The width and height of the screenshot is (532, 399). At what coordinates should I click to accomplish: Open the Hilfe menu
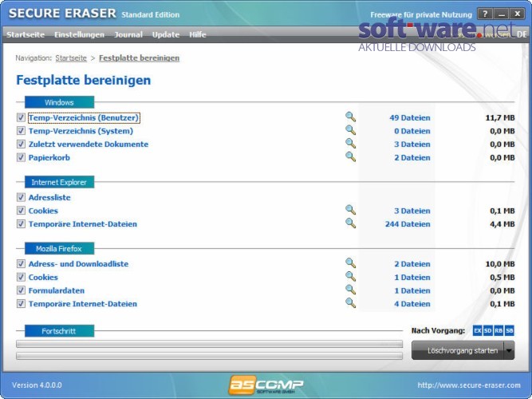click(198, 34)
